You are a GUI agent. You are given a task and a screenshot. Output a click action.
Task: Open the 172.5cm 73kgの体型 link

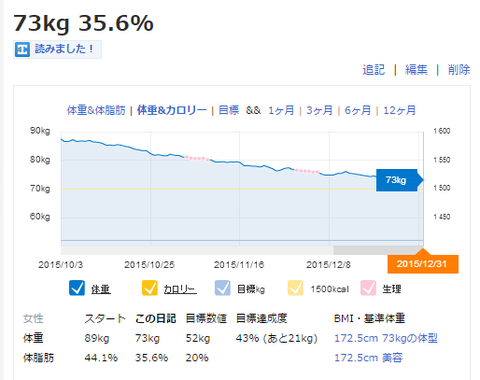[386, 338]
